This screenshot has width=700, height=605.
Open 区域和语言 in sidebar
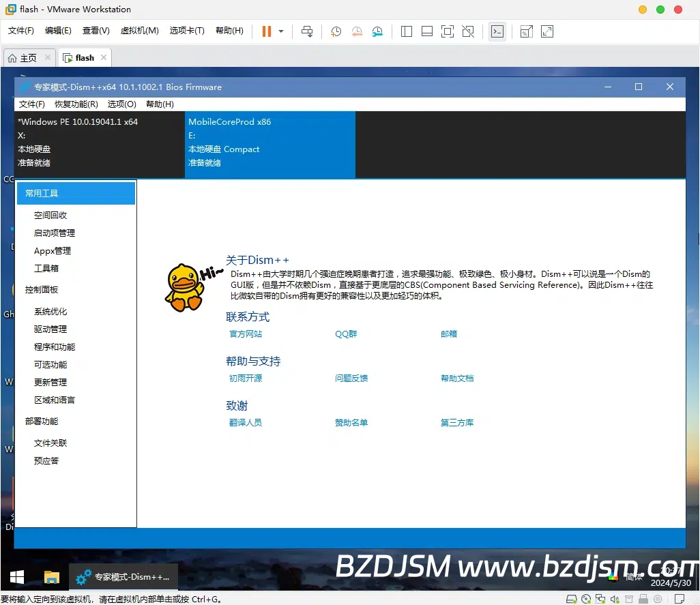pos(55,400)
